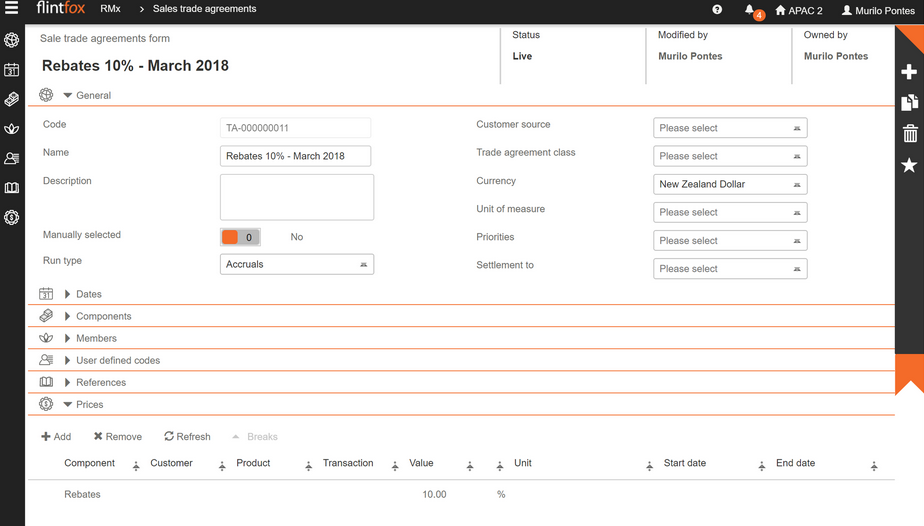Screen dimensions: 924x526
Task: Click the book icon beside References section
Action: [46, 382]
